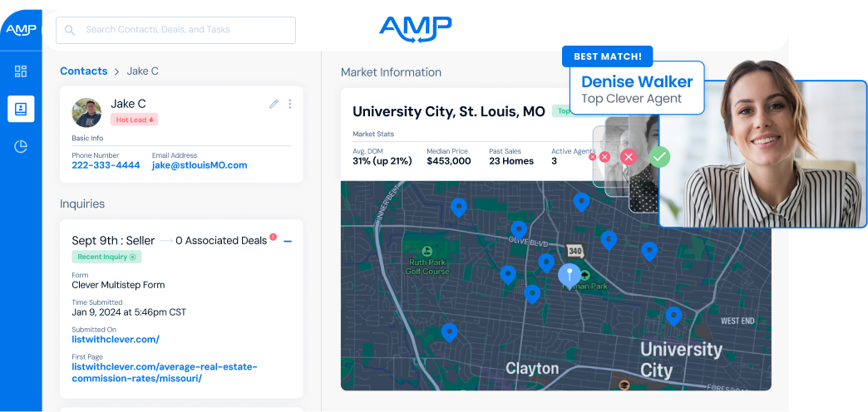The width and height of the screenshot is (868, 412).
Task: Click the magnifier icon in search bar
Action: 70,30
